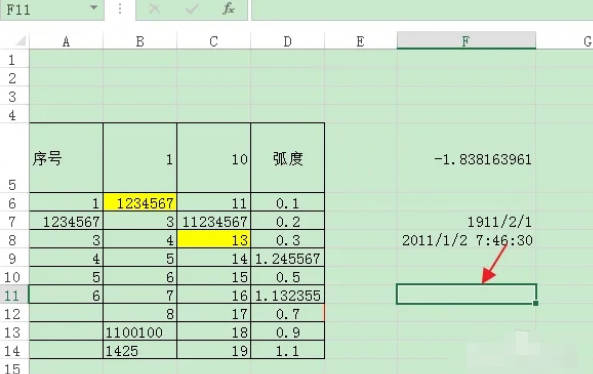Click cell containing 11234567
The height and width of the screenshot is (374, 593).
(213, 221)
